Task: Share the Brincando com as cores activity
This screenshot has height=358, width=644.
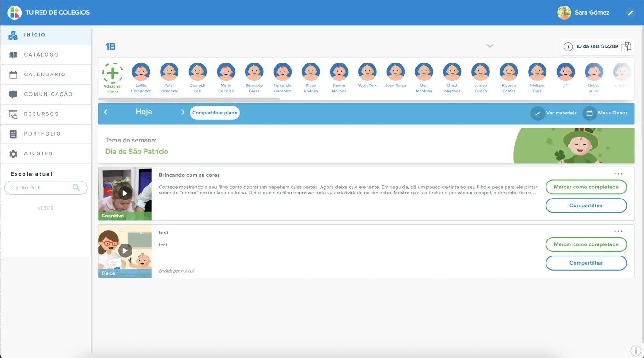Action: 586,205
